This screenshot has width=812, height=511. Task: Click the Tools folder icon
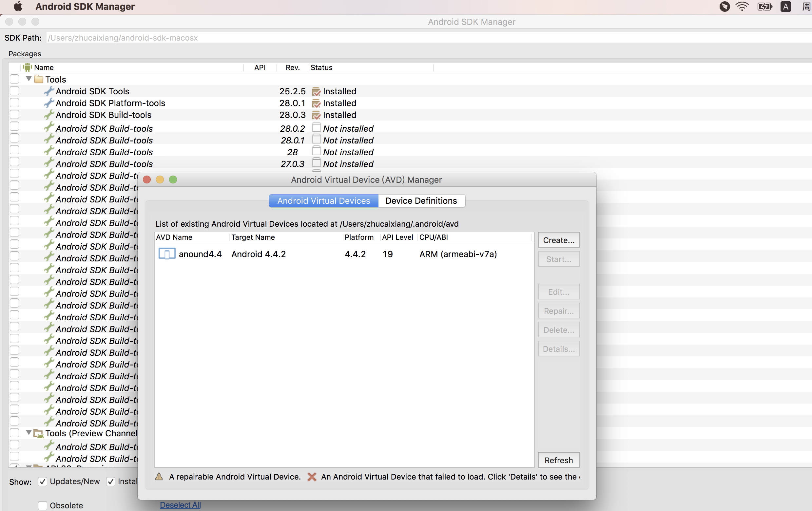(39, 79)
